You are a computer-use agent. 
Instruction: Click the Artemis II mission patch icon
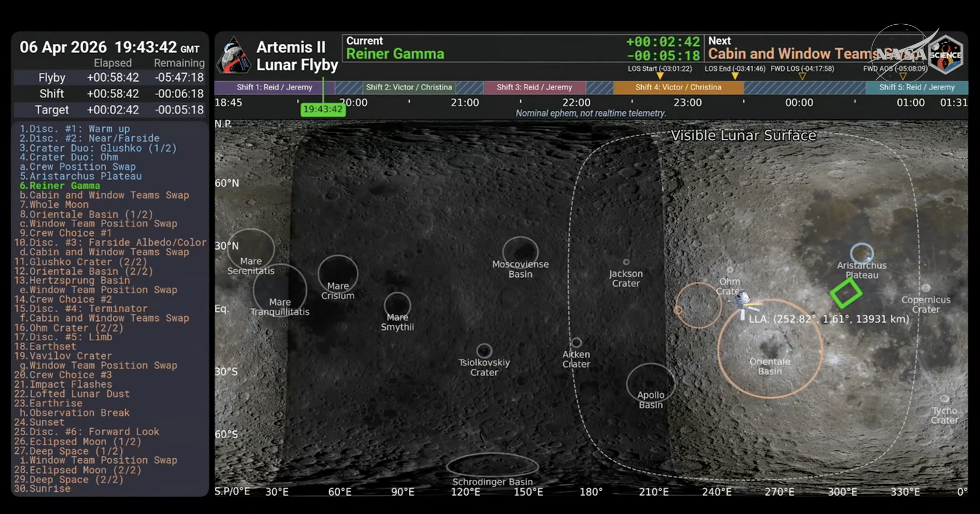point(233,56)
